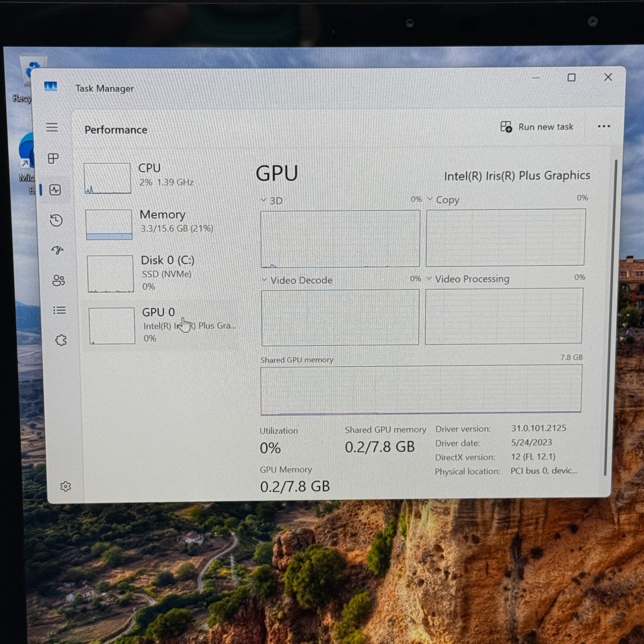Select the Performance sidebar icon
This screenshot has height=644, width=644.
tap(55, 190)
